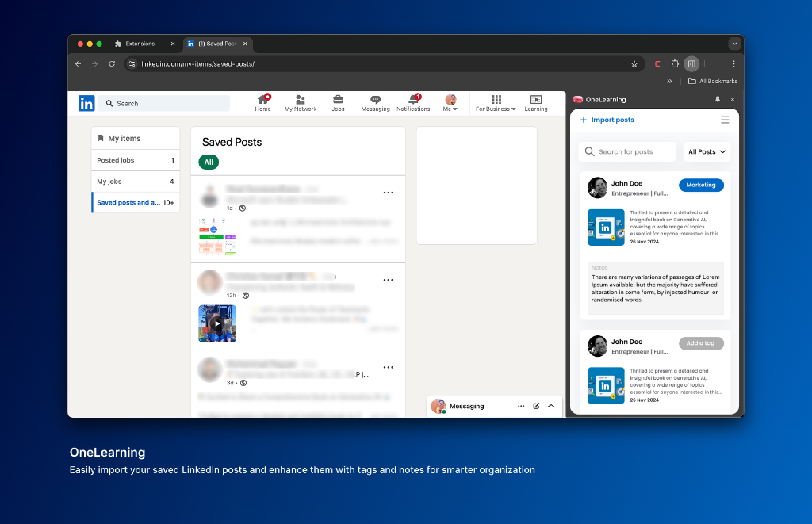Pin the OneLearning side panel
The image size is (812, 524).
tap(718, 99)
